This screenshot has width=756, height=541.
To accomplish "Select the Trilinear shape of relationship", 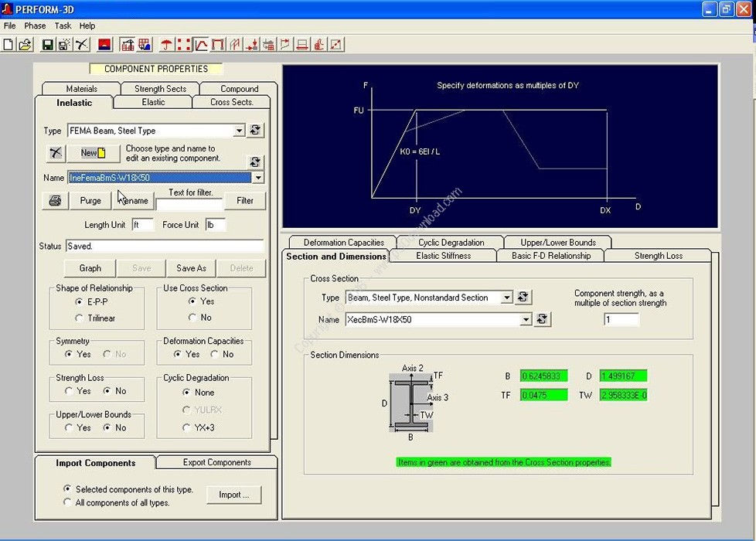I will click(79, 318).
